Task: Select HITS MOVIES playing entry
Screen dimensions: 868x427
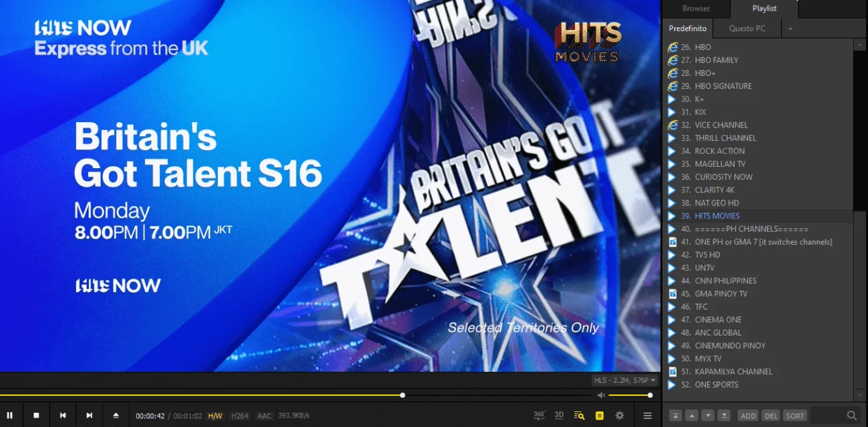Action: (x=759, y=216)
